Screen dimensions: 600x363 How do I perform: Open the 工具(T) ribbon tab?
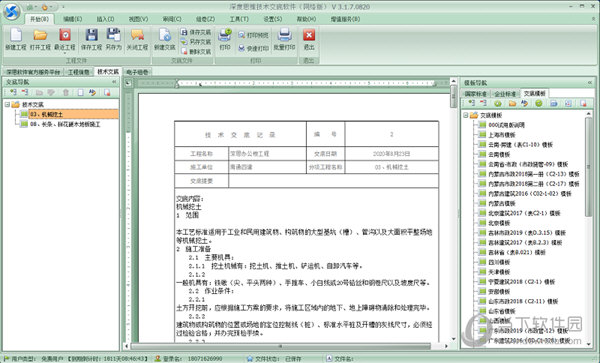tap(239, 19)
